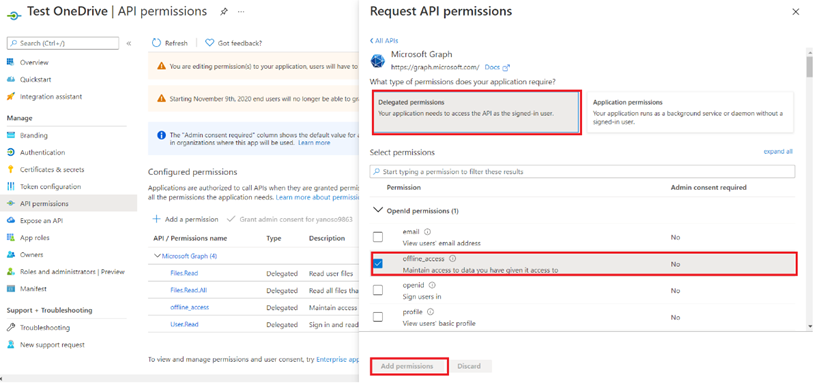This screenshot has height=391, width=825.
Task: Click the pin icon beside API permissions title
Action: coord(224,12)
